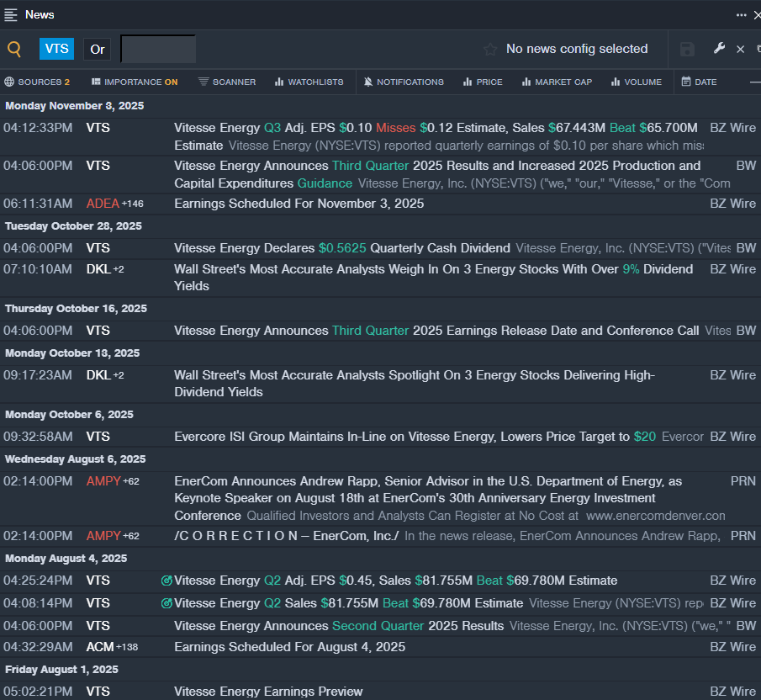The image size is (761, 700).
Task: Open the Date filter
Action: (699, 82)
